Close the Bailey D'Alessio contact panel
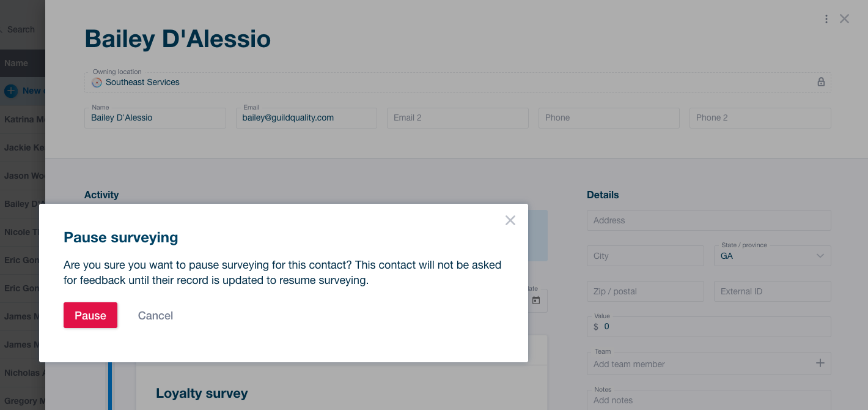The height and width of the screenshot is (410, 868). pyautogui.click(x=845, y=19)
